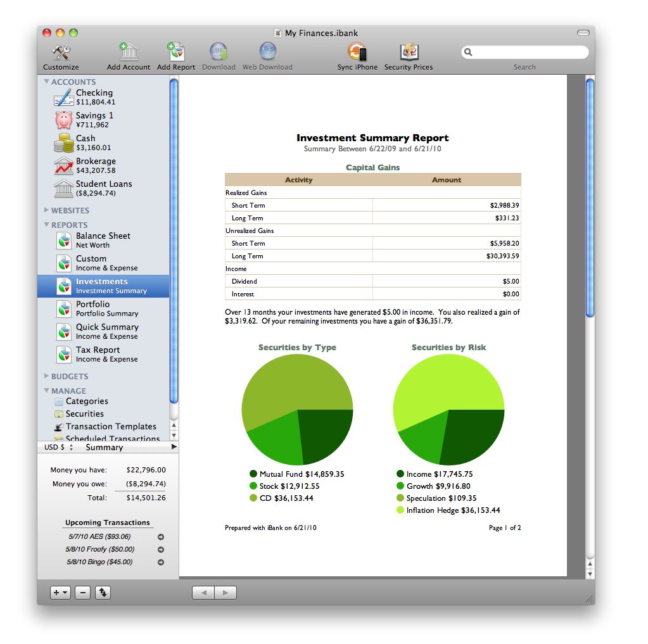Click the Download globe icon
Image resolution: width=648 pixels, height=644 pixels.
[x=219, y=52]
